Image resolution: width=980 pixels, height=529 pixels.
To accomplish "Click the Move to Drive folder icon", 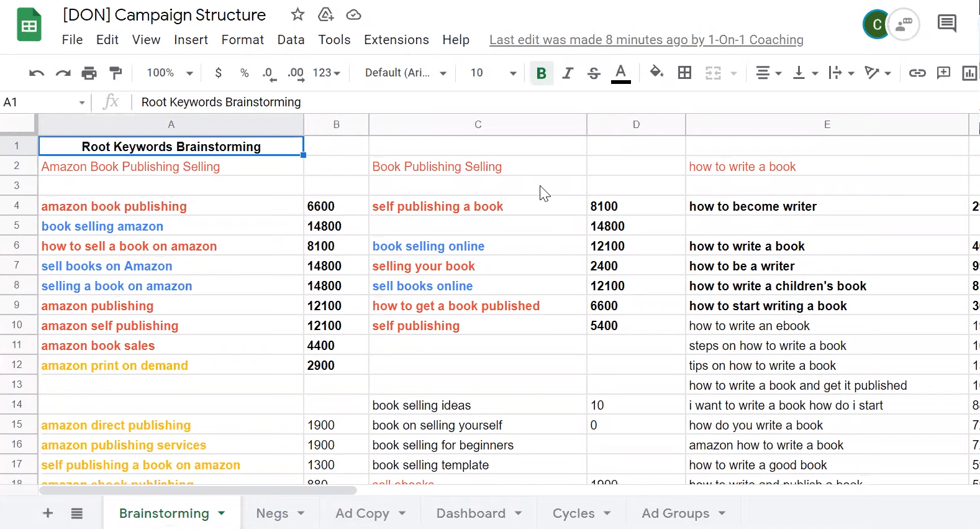I will (325, 14).
